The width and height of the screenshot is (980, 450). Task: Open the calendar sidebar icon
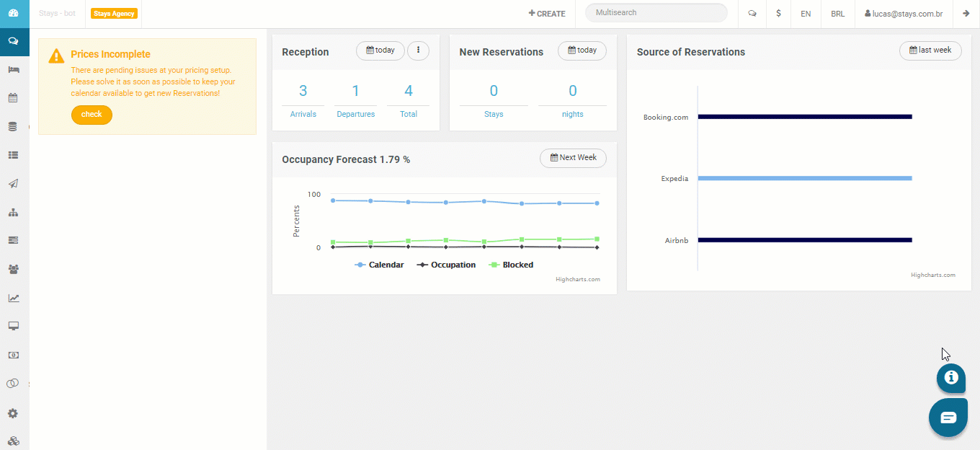[x=13, y=98]
